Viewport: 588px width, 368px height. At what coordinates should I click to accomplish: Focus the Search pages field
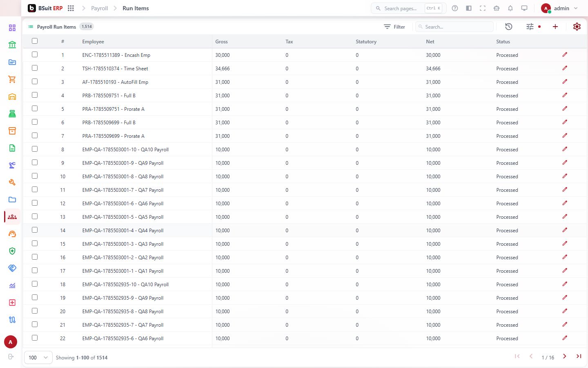coord(408,8)
